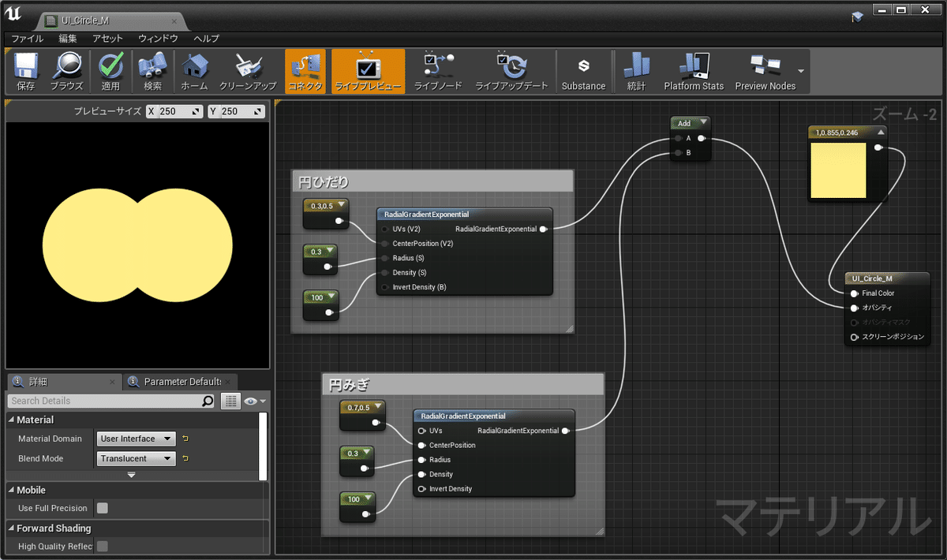Enable High Quality Reflections checkbox

coord(103,546)
